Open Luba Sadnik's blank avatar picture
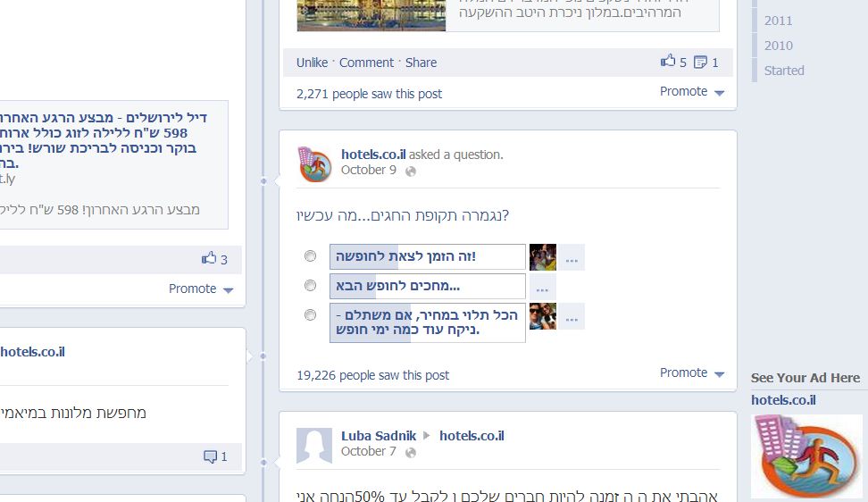This screenshot has width=868, height=502. click(314, 445)
